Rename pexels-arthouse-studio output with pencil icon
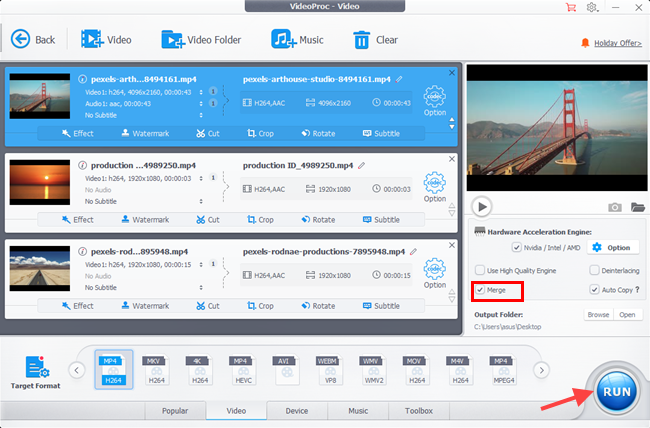The height and width of the screenshot is (428, 650). point(399,79)
